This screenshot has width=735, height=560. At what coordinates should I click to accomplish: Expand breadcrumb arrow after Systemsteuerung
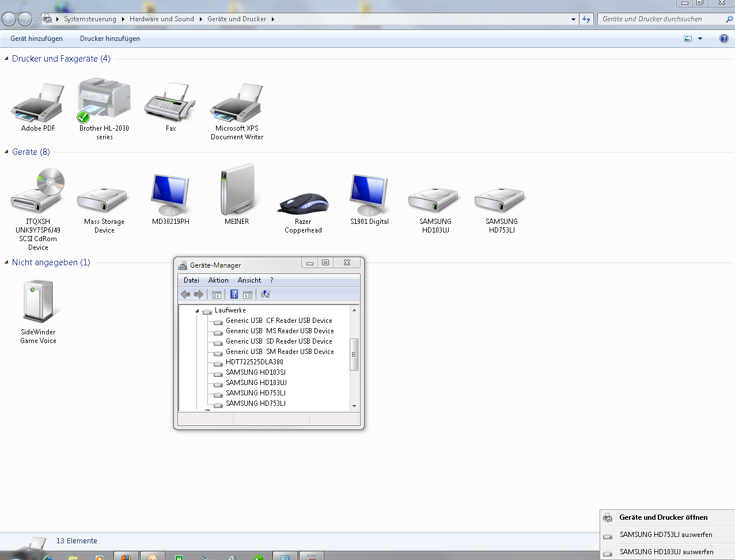click(x=123, y=19)
